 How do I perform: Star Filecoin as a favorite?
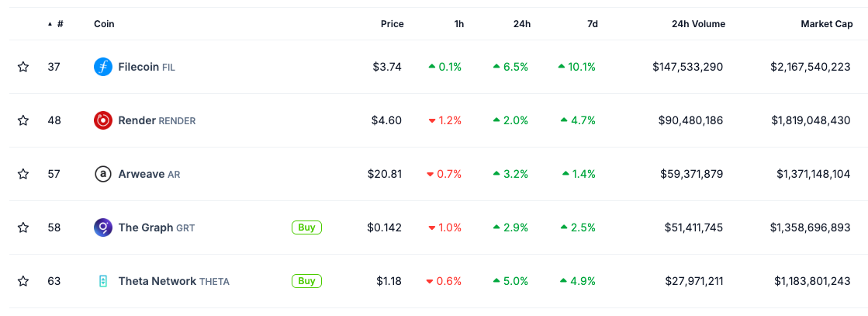[22, 67]
